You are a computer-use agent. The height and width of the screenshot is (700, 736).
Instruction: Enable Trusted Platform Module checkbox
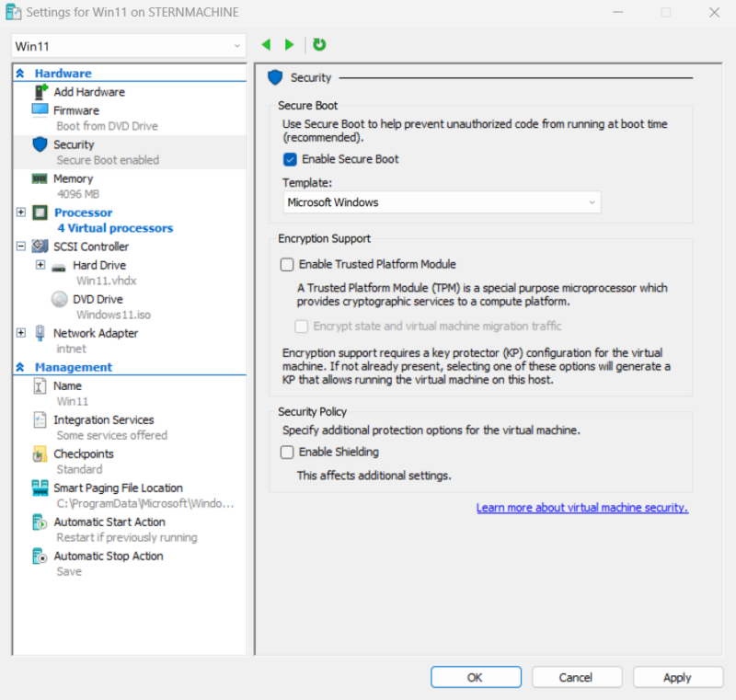[287, 265]
